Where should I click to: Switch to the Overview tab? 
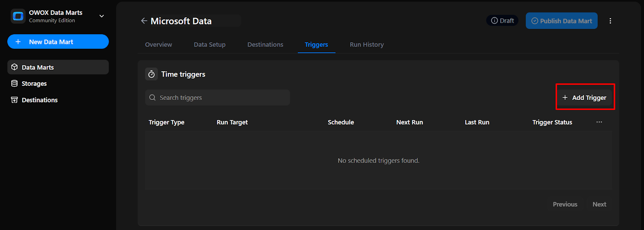coord(159,45)
